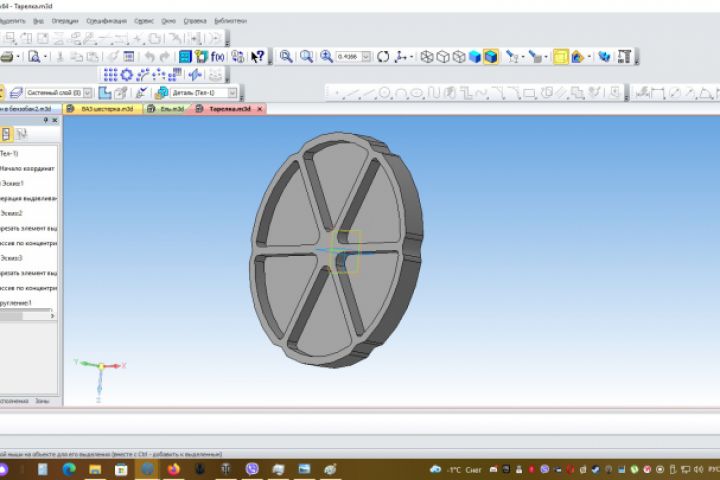This screenshot has width=720, height=480.
Task: Click the Print icon
Action: pyautogui.click(x=6, y=57)
